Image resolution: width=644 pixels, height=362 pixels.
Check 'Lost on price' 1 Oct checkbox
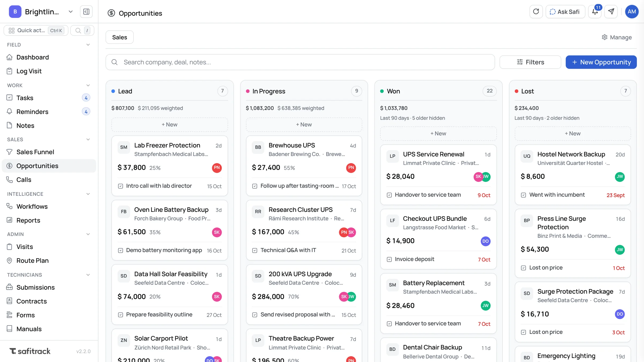click(x=523, y=268)
